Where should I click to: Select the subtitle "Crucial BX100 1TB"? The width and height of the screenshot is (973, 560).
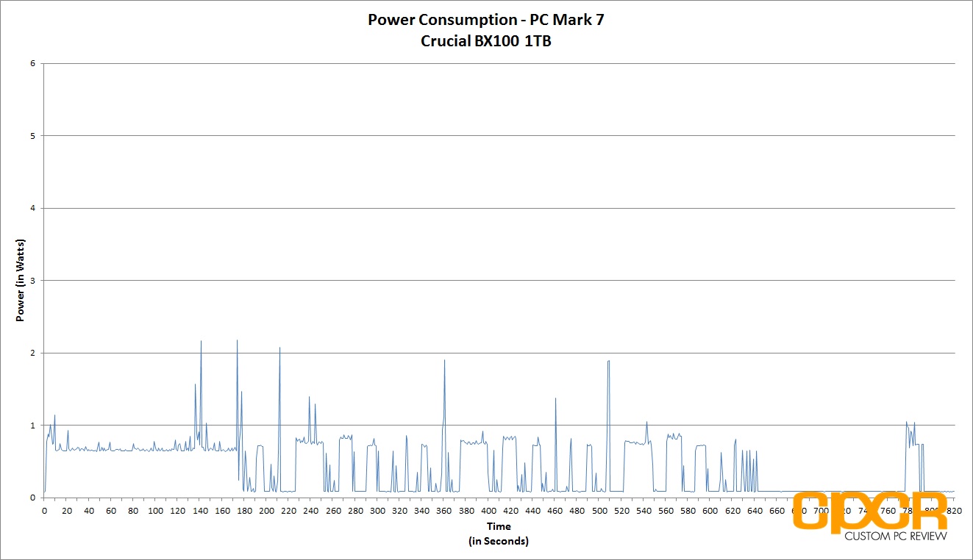coord(486,41)
